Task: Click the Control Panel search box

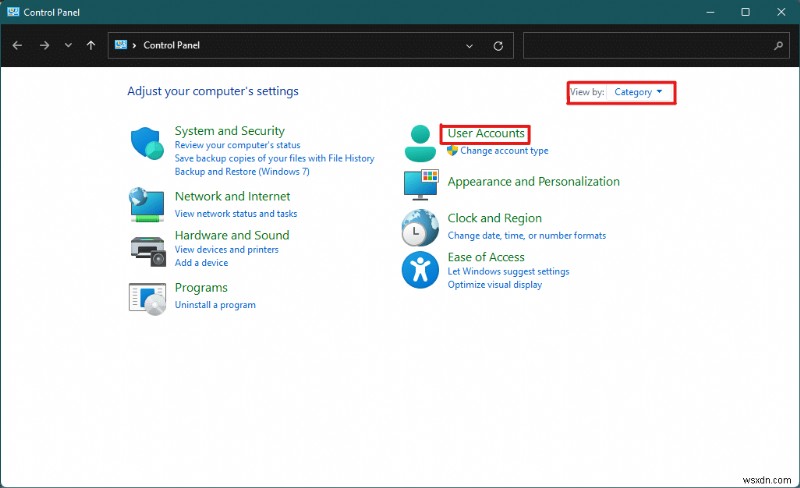Action: 650,46
